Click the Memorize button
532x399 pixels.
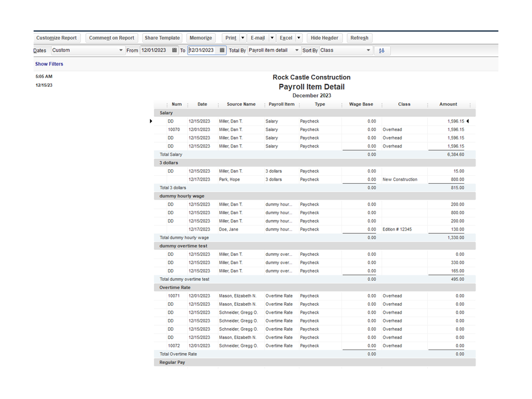(201, 38)
